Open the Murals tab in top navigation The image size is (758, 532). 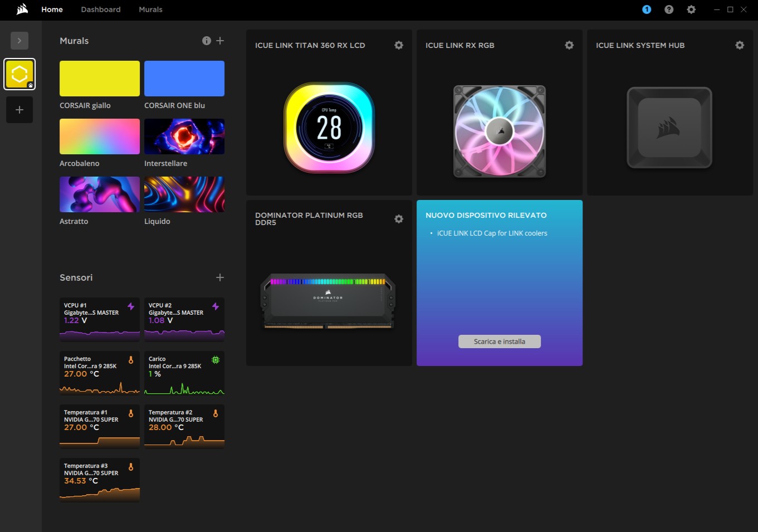click(x=150, y=9)
